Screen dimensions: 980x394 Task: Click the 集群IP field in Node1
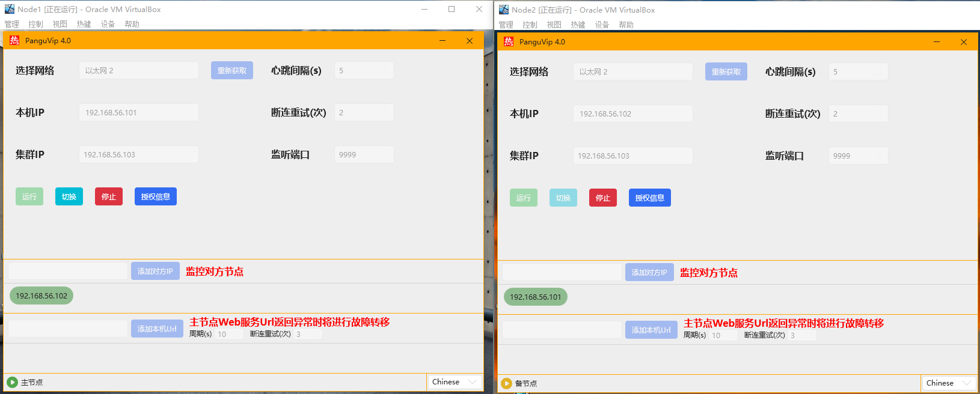click(x=139, y=154)
